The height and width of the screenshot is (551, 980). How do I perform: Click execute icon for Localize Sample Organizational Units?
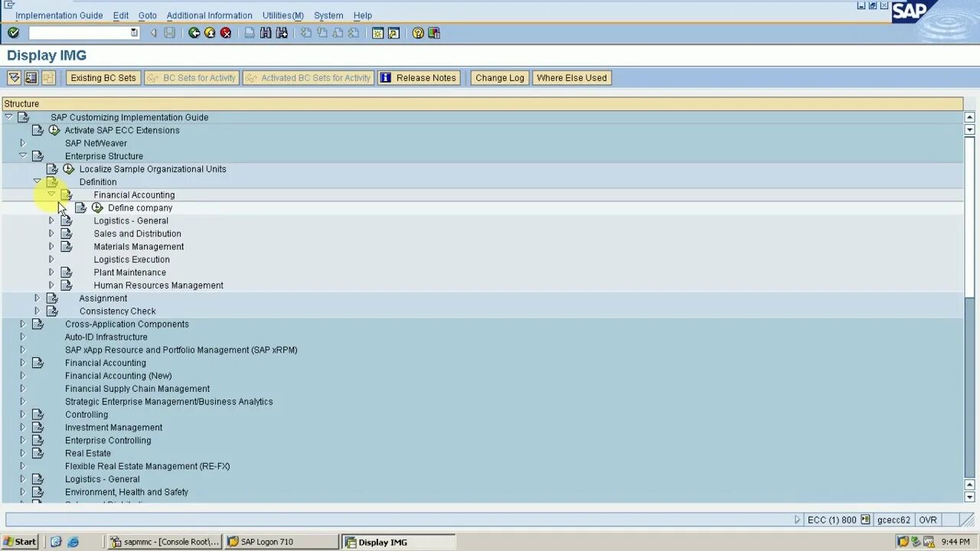click(69, 169)
